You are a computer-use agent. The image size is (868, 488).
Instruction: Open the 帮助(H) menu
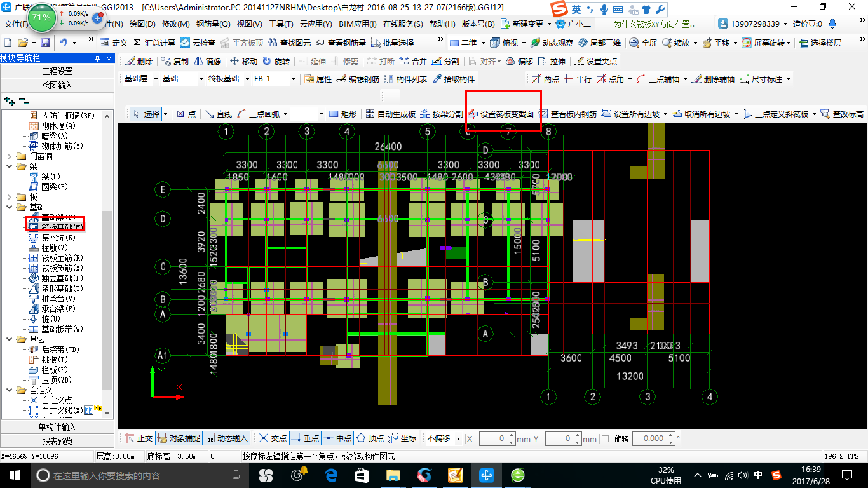[x=442, y=24]
